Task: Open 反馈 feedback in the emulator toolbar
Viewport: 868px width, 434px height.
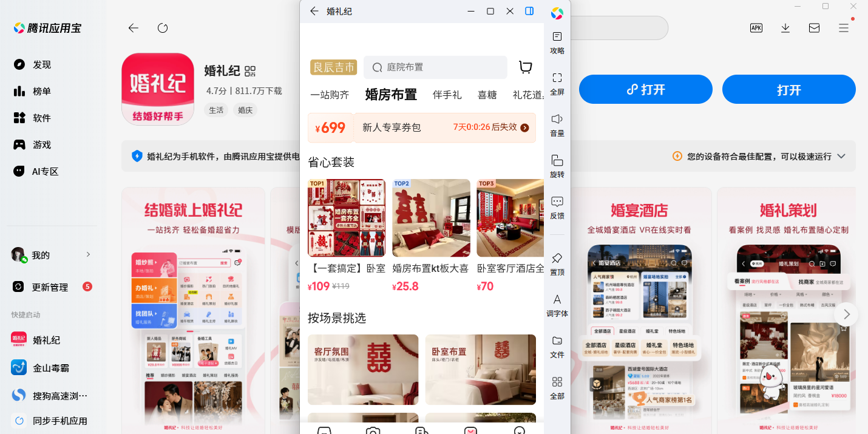Action: coord(557,208)
